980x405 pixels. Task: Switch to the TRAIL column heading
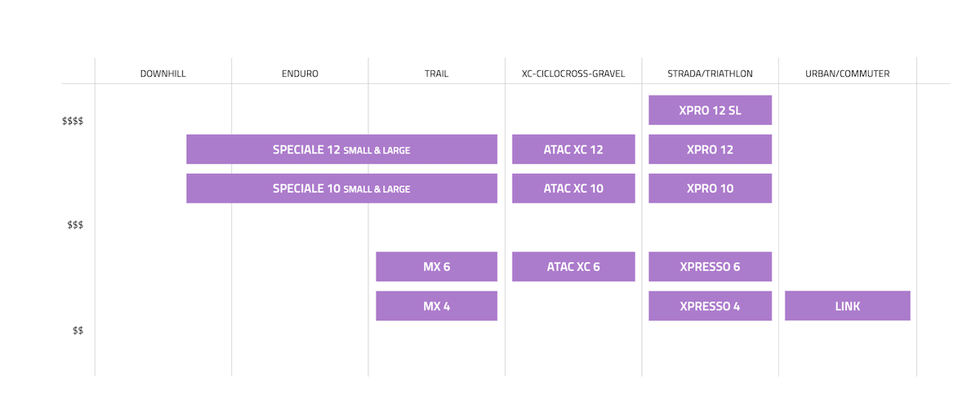tap(436, 73)
